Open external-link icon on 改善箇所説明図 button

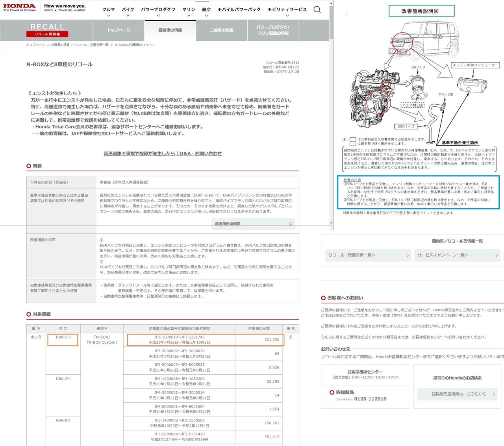[290, 224]
